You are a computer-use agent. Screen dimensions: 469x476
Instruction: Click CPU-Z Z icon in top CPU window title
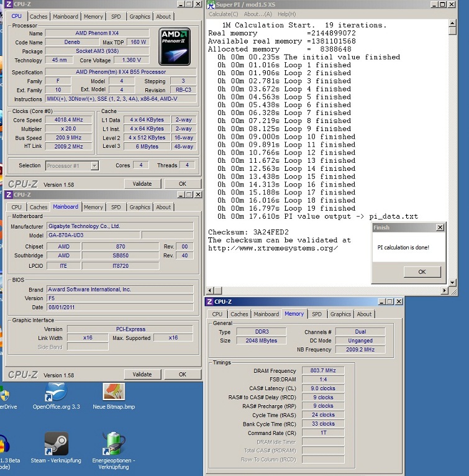9,4
